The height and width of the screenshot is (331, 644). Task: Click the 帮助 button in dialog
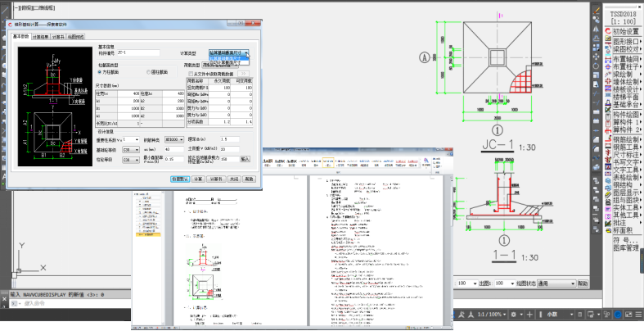coord(250,178)
